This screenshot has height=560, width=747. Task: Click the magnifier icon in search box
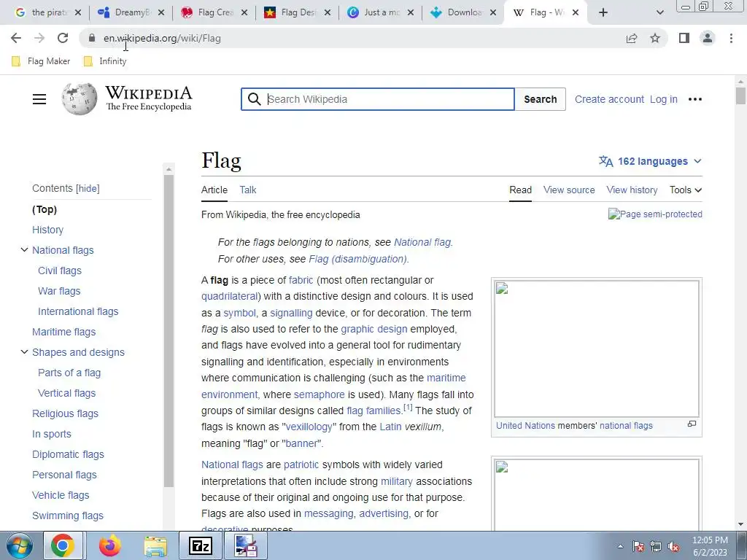[255, 99]
